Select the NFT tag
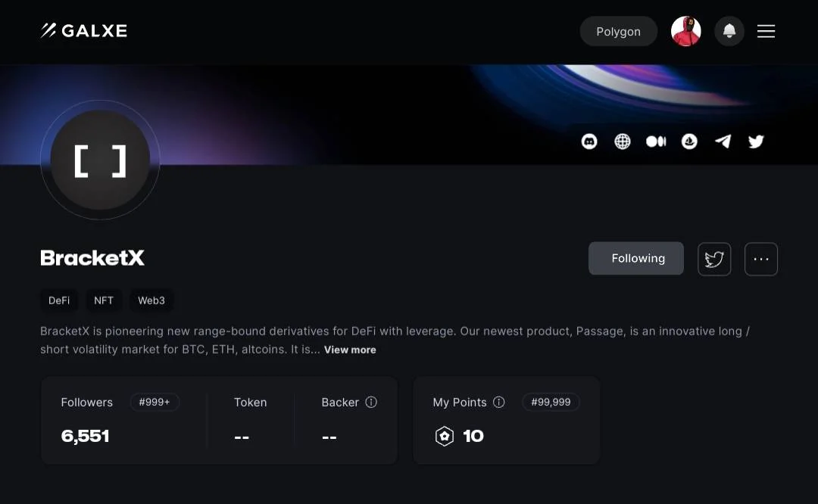Screen dimensions: 818x504 click(103, 300)
